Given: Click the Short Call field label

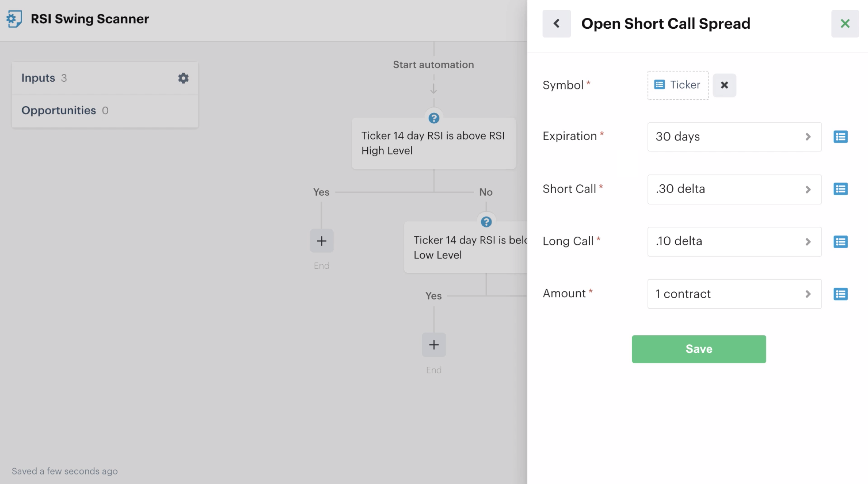Looking at the screenshot, I should click(569, 189).
